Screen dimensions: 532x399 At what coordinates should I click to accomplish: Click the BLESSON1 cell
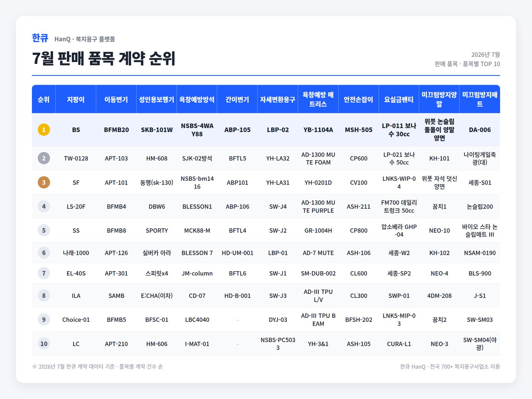point(197,207)
